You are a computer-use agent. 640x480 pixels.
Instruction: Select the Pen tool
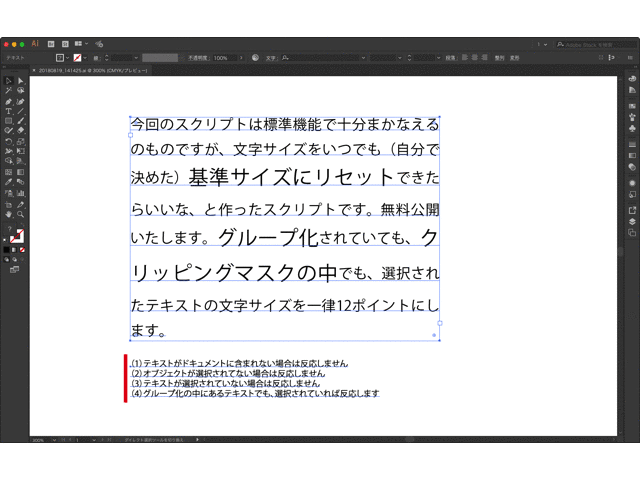(x=8, y=101)
